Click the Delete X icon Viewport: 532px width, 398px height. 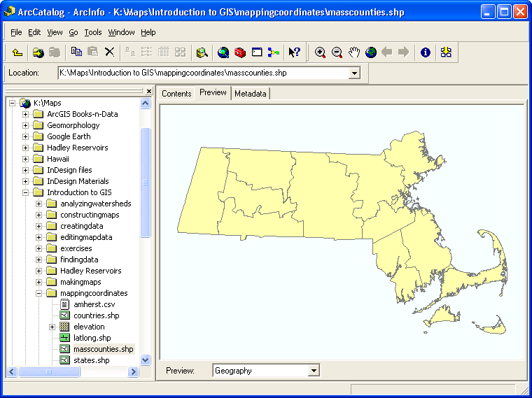(x=109, y=52)
